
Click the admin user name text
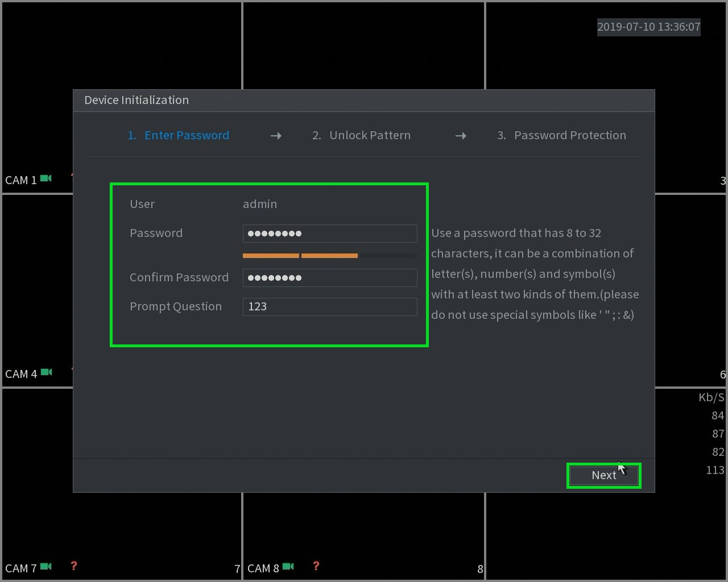click(260, 204)
